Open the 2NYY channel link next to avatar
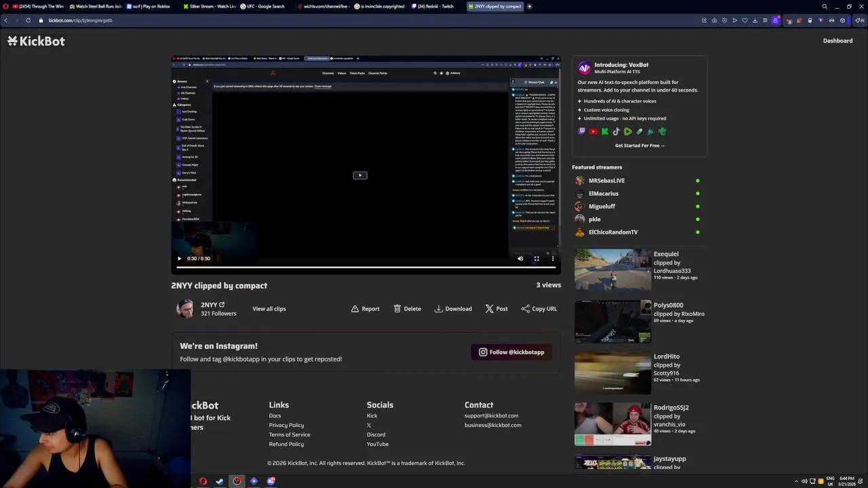868x488 pixels. [x=212, y=304]
